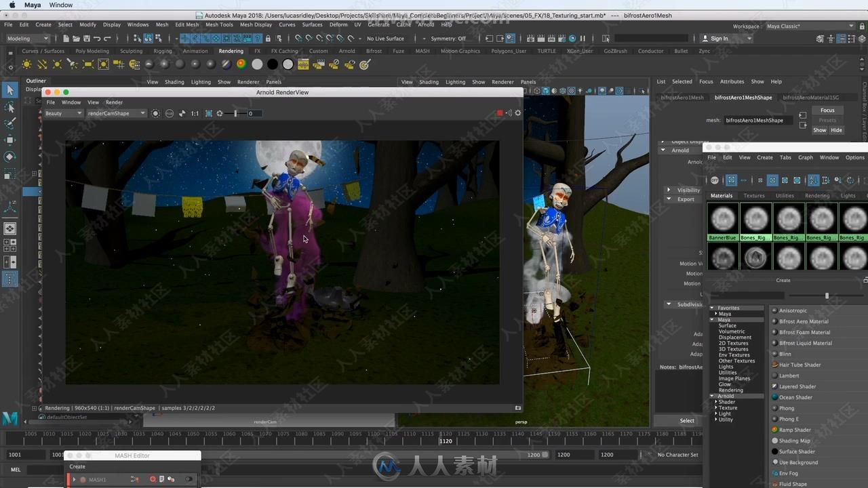Toggle Symmetry: Off setting in status line
This screenshot has width=868, height=488.
tap(448, 39)
